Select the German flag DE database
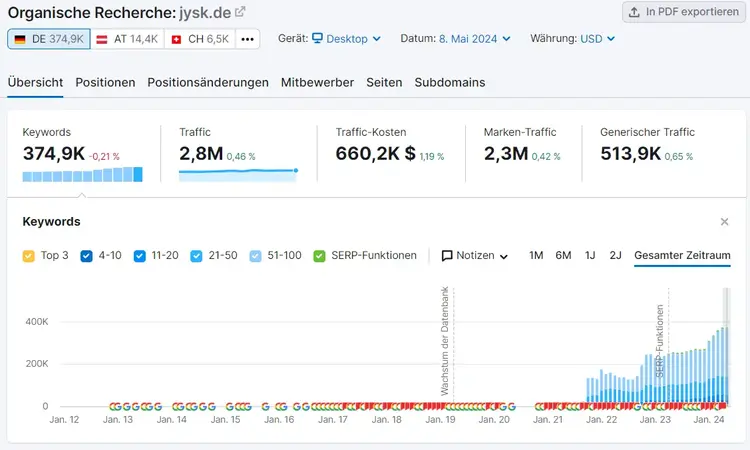750x450 pixels. tap(49, 39)
